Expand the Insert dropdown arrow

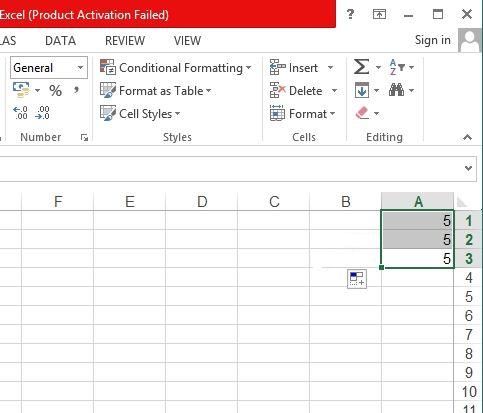click(330, 68)
